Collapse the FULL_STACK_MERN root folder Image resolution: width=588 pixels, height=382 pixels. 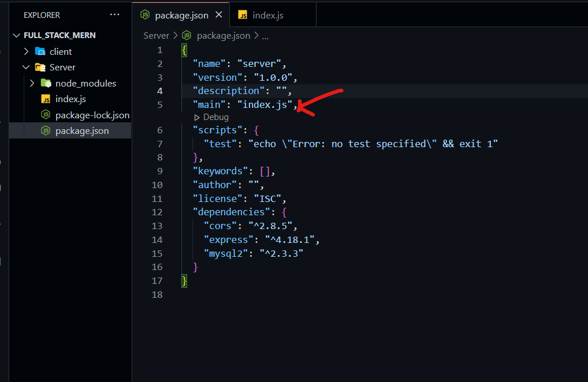coord(16,35)
